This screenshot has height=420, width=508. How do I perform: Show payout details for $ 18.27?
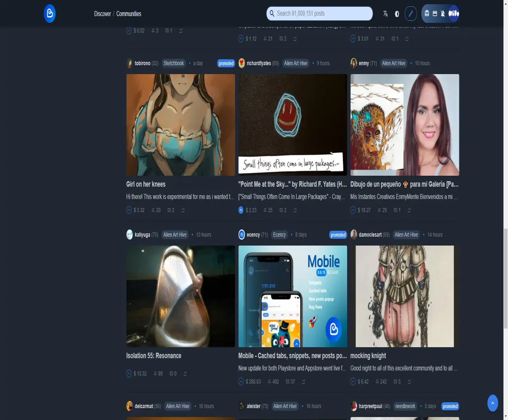pyautogui.click(x=364, y=210)
